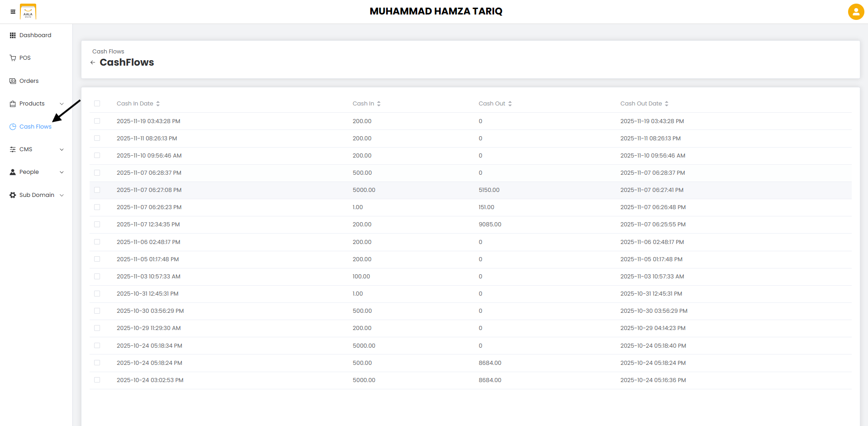This screenshot has height=426, width=868.
Task: Toggle the sidebar with the hamburger icon
Action: pyautogui.click(x=13, y=11)
